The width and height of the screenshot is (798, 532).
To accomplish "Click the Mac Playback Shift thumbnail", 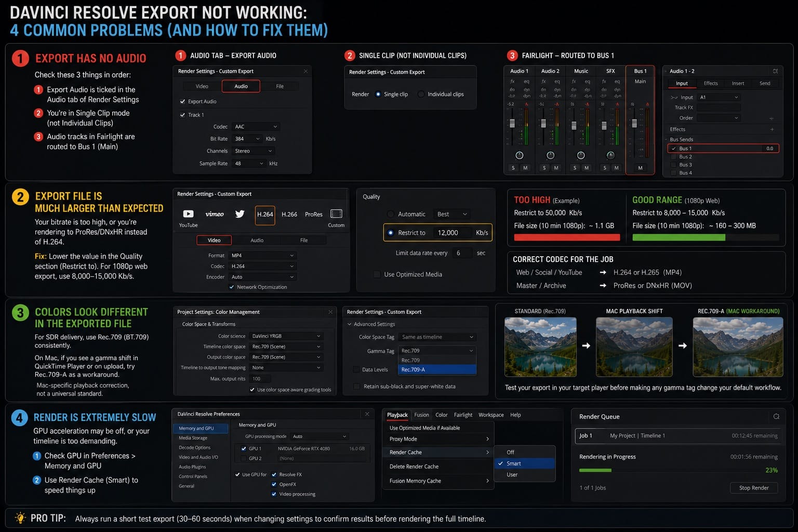I will (634, 347).
